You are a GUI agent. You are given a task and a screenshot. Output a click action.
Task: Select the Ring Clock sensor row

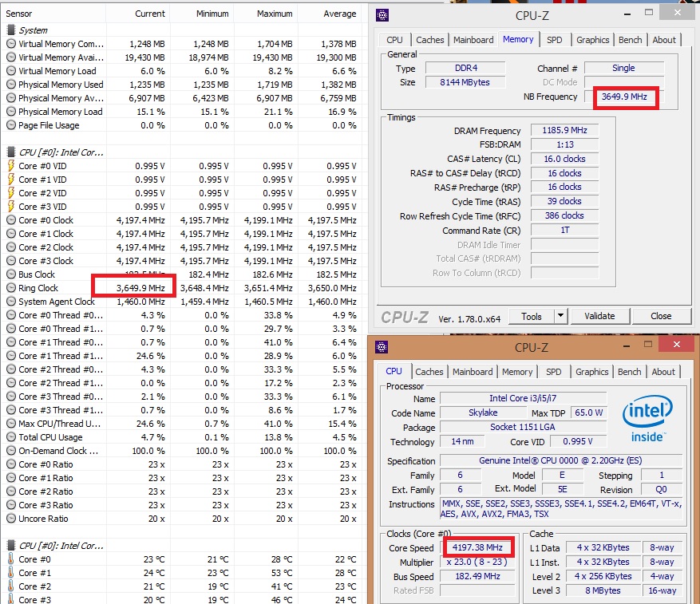(181, 288)
